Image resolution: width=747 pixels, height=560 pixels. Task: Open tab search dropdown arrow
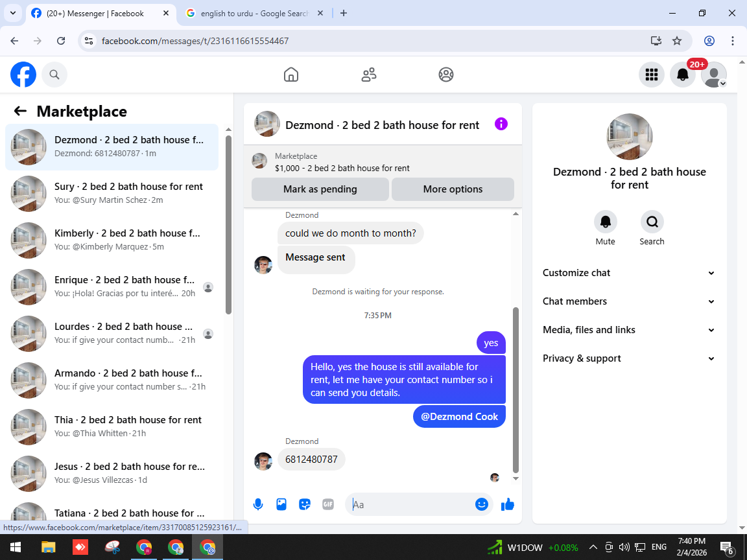tap(13, 14)
